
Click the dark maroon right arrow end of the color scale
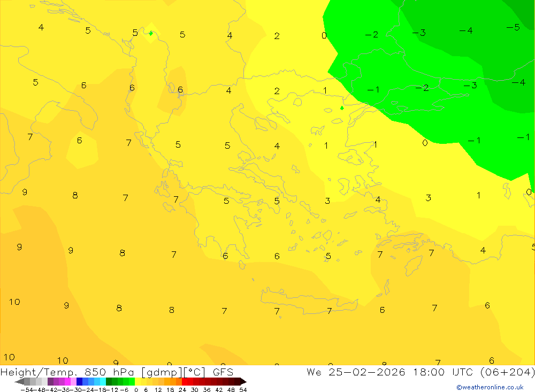(x=243, y=382)
